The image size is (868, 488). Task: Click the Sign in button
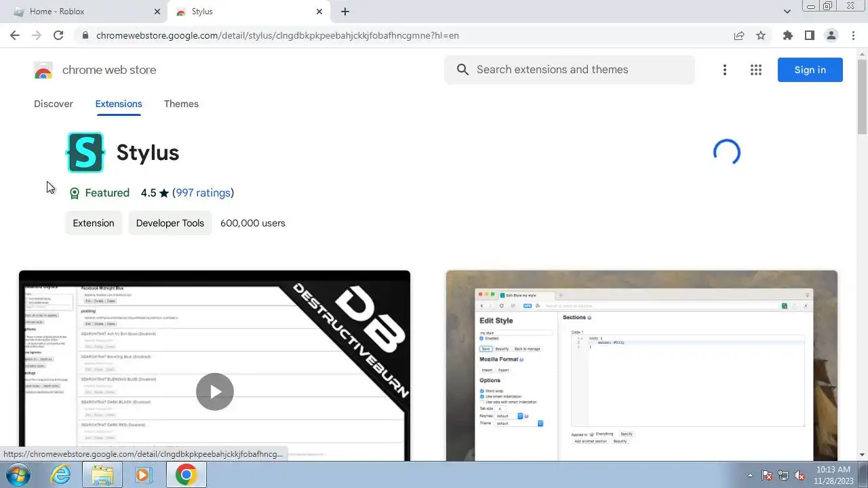pyautogui.click(x=810, y=70)
